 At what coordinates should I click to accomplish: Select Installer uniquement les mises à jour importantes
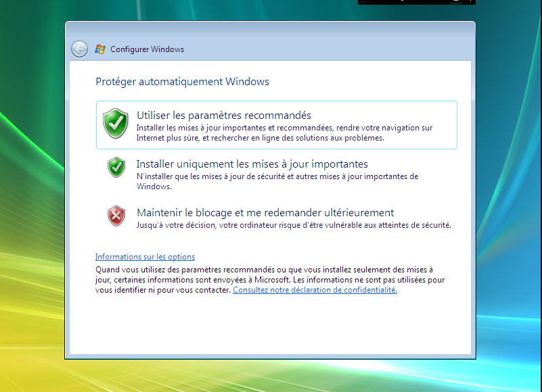[x=252, y=164]
